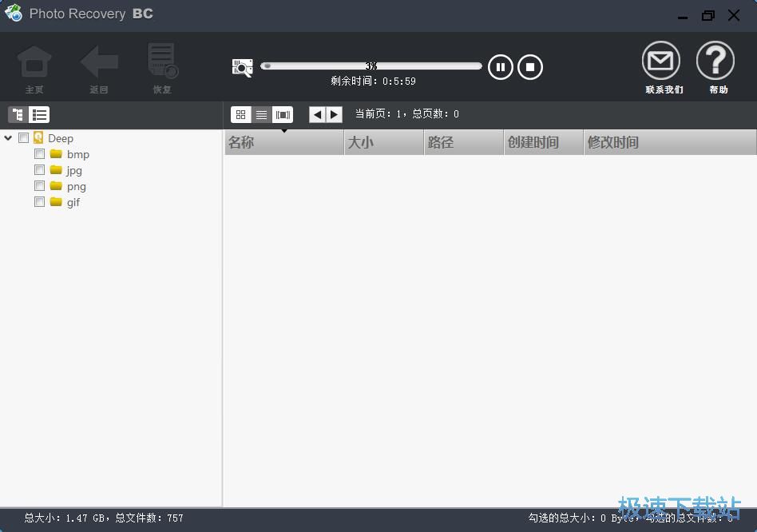Select the filmstrip preview view mode
Viewport: 757px width, 532px height.
point(283,114)
